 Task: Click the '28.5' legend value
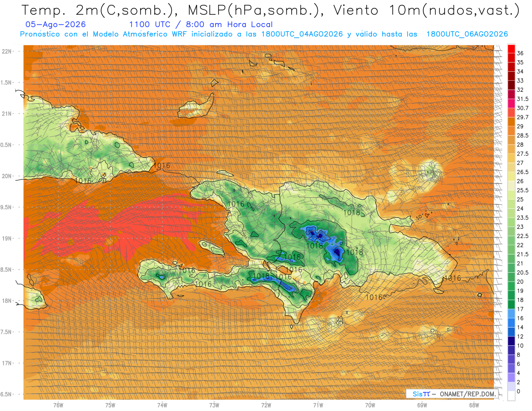[523, 135]
